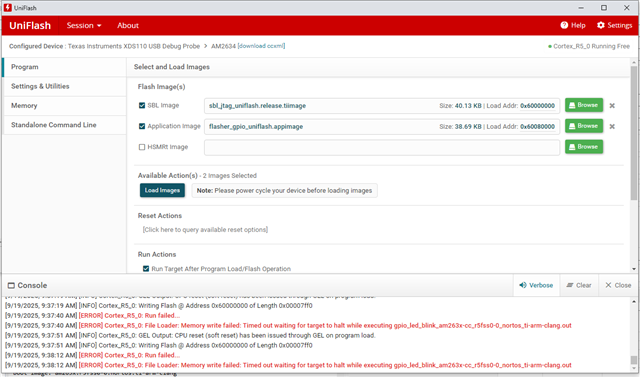Edit the Application load address 0x60080000
The height and width of the screenshot is (377, 640).
tap(537, 126)
